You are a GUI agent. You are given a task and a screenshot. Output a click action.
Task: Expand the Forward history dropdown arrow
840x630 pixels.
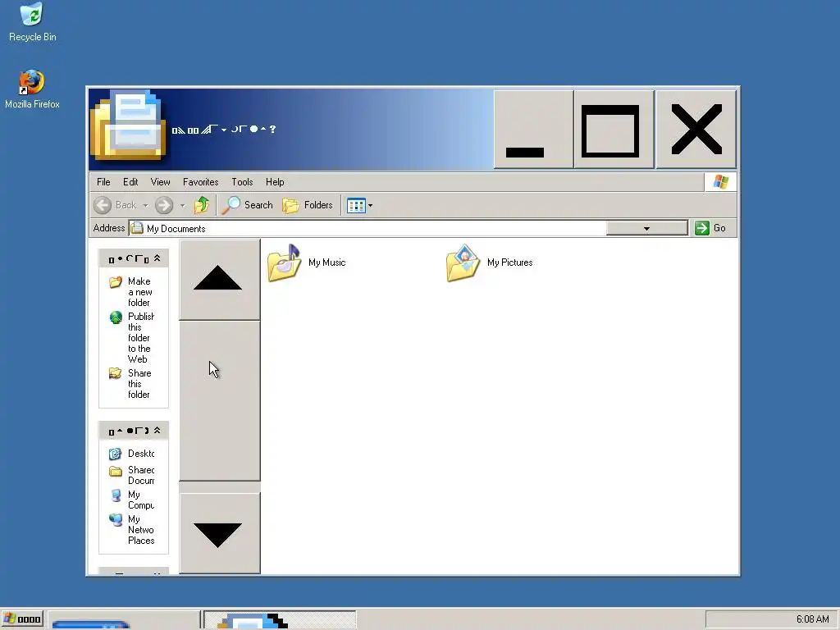182,205
